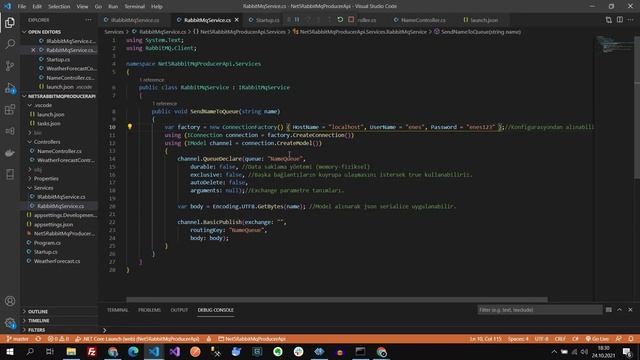Expand the Properties folder
This screenshot has height=360, width=640.
click(x=46, y=178)
